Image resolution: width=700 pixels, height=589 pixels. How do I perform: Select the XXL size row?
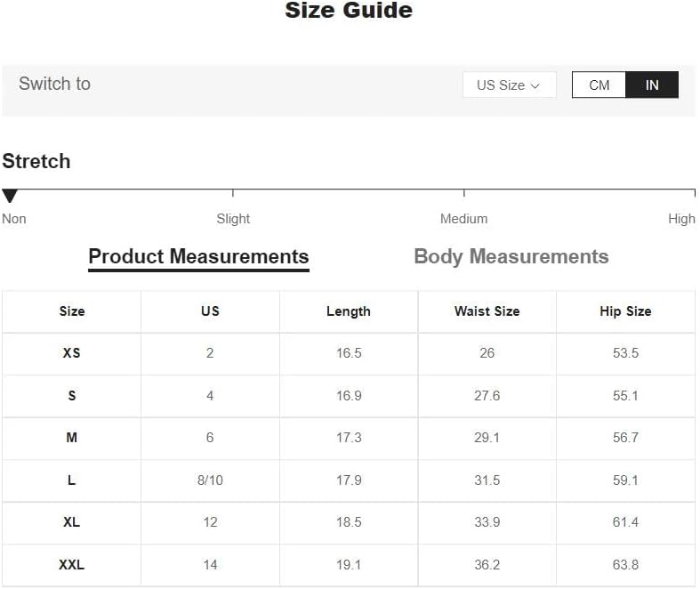[348, 565]
